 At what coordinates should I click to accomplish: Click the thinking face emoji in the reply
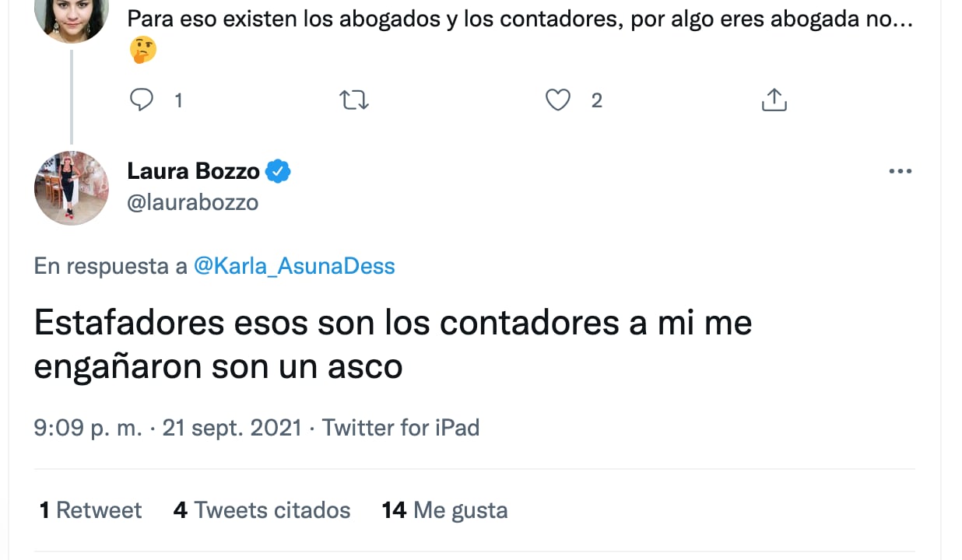[143, 49]
